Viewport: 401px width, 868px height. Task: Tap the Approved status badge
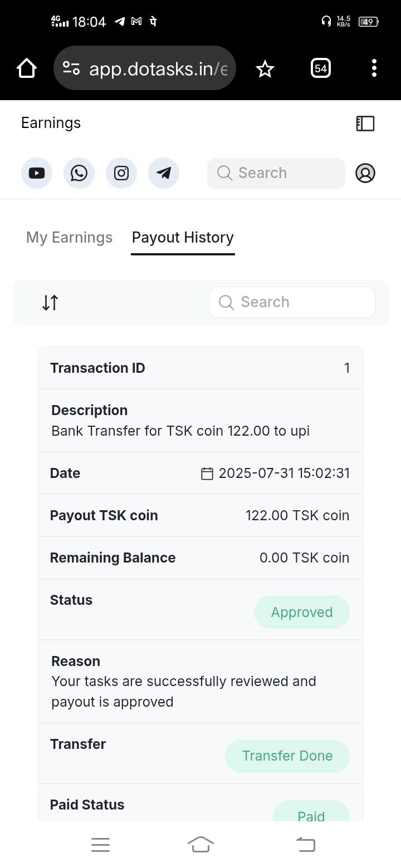302,612
